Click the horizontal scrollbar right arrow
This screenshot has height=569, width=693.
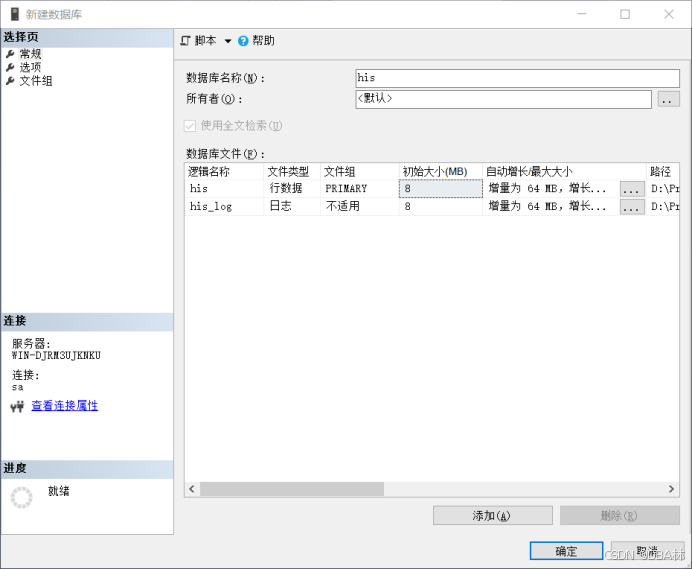pyautogui.click(x=671, y=489)
